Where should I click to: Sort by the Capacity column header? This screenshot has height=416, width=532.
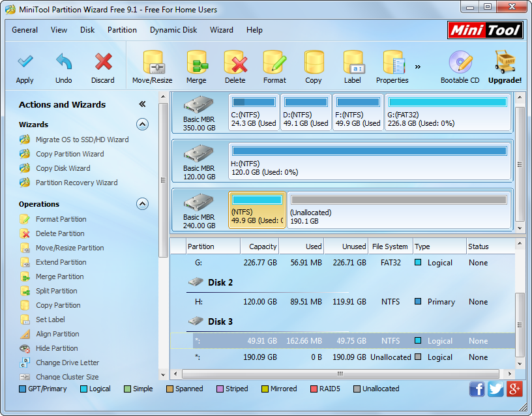(260, 246)
